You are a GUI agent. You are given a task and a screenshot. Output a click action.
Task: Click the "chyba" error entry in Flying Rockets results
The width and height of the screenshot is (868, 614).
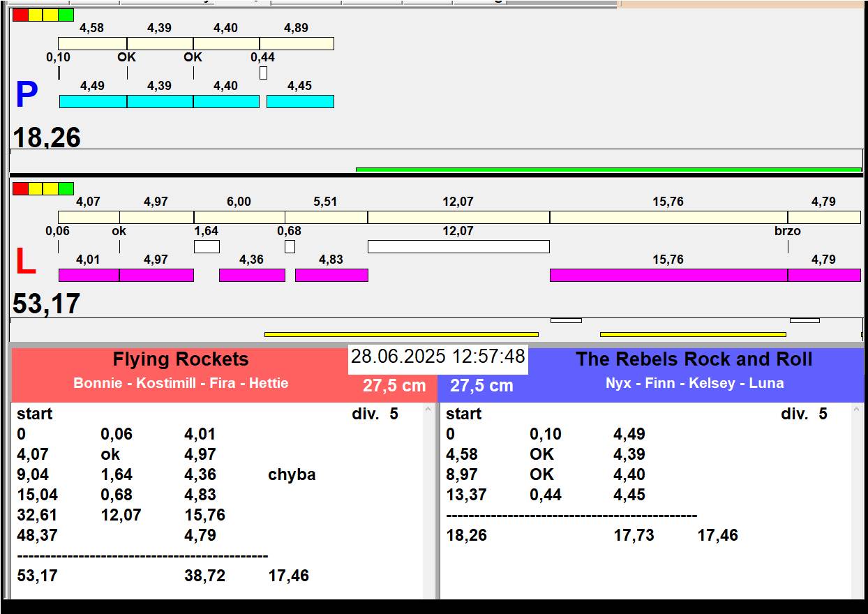pos(292,474)
